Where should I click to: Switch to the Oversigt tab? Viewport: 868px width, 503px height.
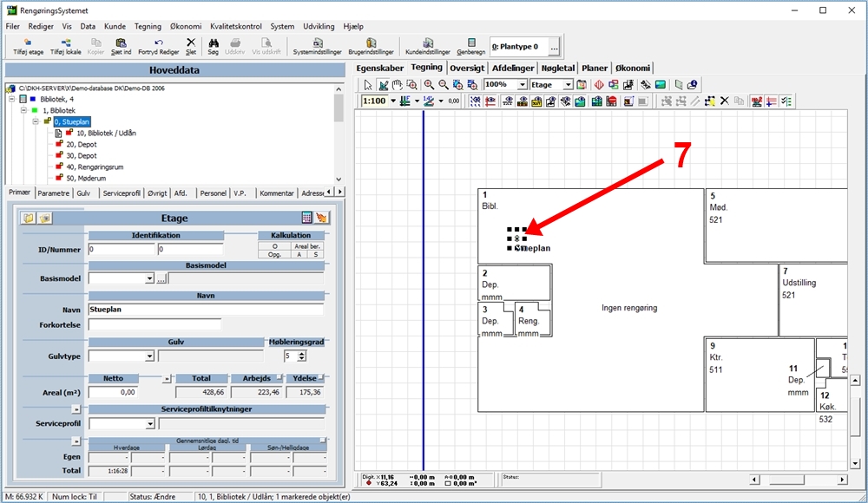(x=467, y=68)
